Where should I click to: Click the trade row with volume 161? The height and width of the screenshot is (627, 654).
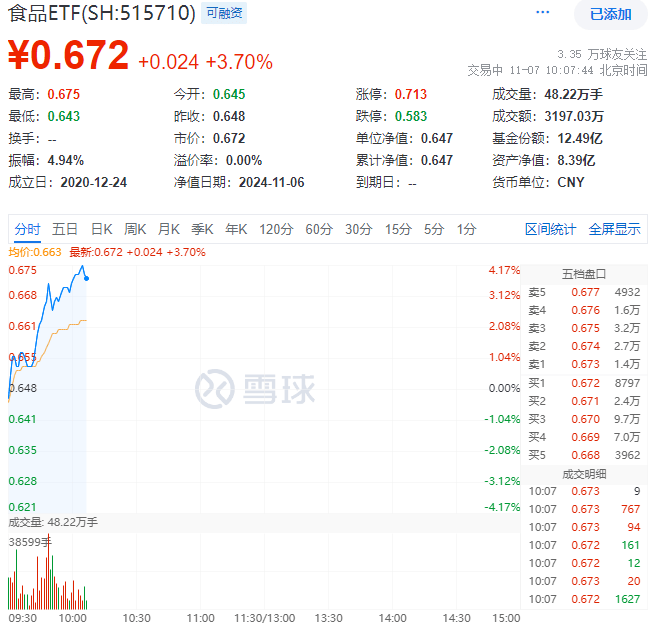pyautogui.click(x=584, y=545)
